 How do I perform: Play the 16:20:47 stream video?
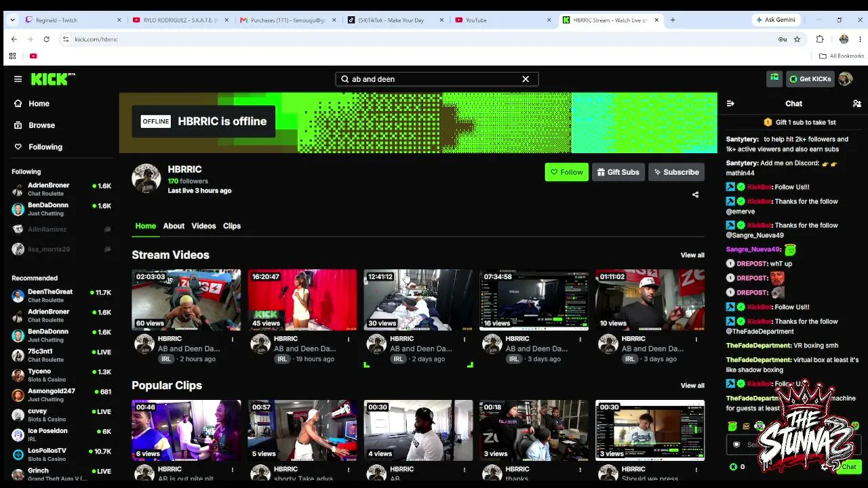click(x=302, y=300)
